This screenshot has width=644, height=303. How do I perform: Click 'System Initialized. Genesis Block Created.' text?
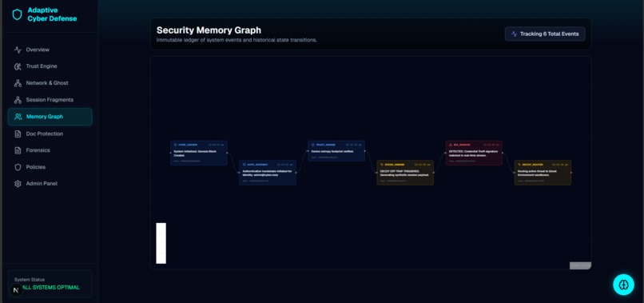tap(195, 153)
